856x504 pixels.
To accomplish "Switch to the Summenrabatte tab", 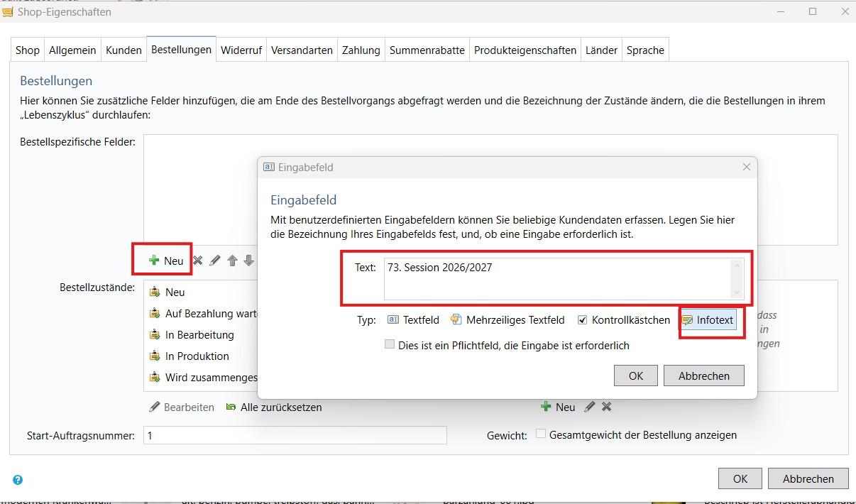I will click(427, 50).
